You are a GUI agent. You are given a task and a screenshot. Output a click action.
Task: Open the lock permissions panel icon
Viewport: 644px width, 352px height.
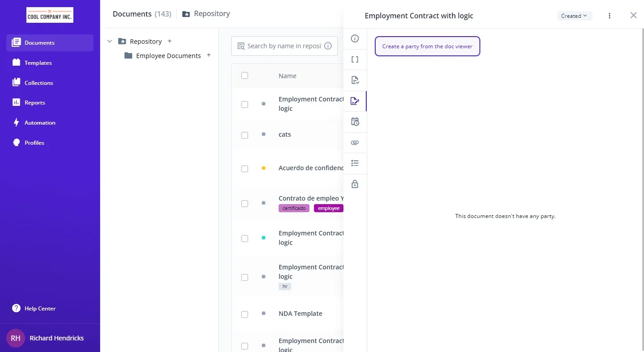[355, 184]
